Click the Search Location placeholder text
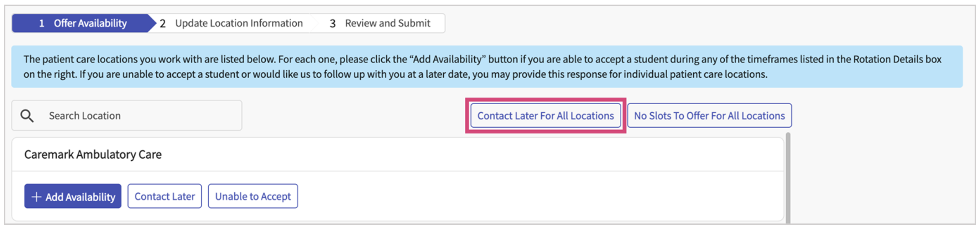980x230 pixels. click(85, 116)
